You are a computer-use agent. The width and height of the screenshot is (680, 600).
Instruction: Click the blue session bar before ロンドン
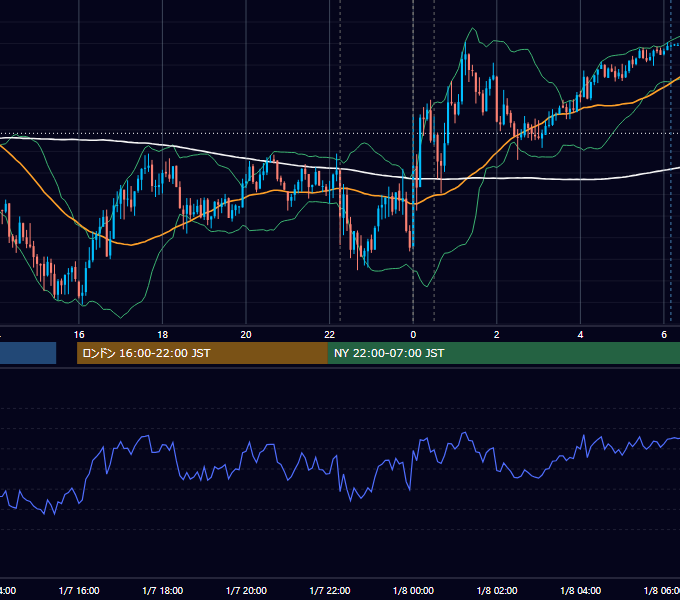[28, 353]
